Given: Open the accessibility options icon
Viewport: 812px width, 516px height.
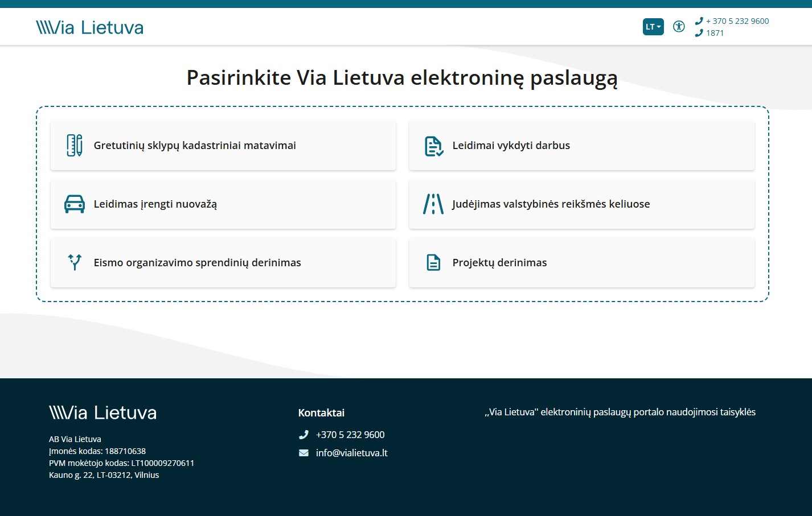Looking at the screenshot, I should pyautogui.click(x=679, y=27).
